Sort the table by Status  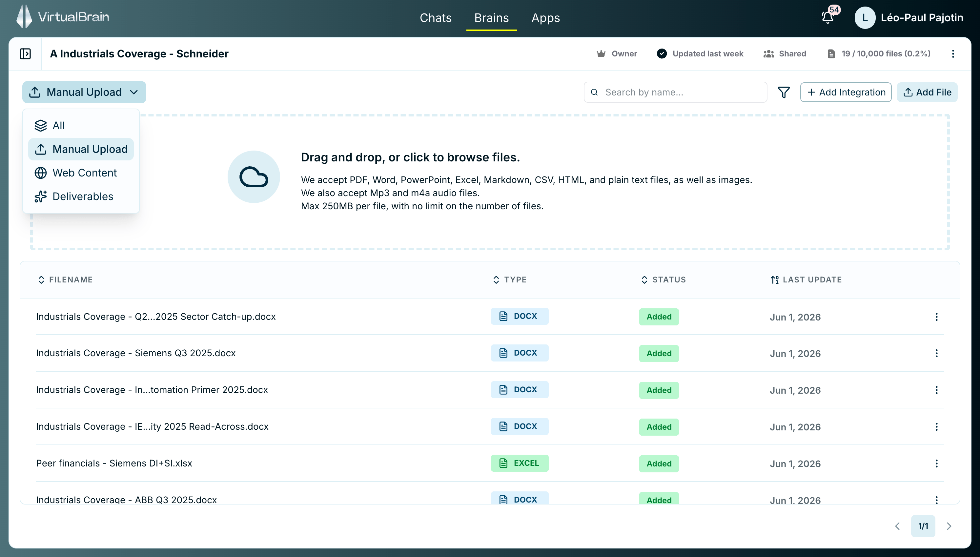664,279
